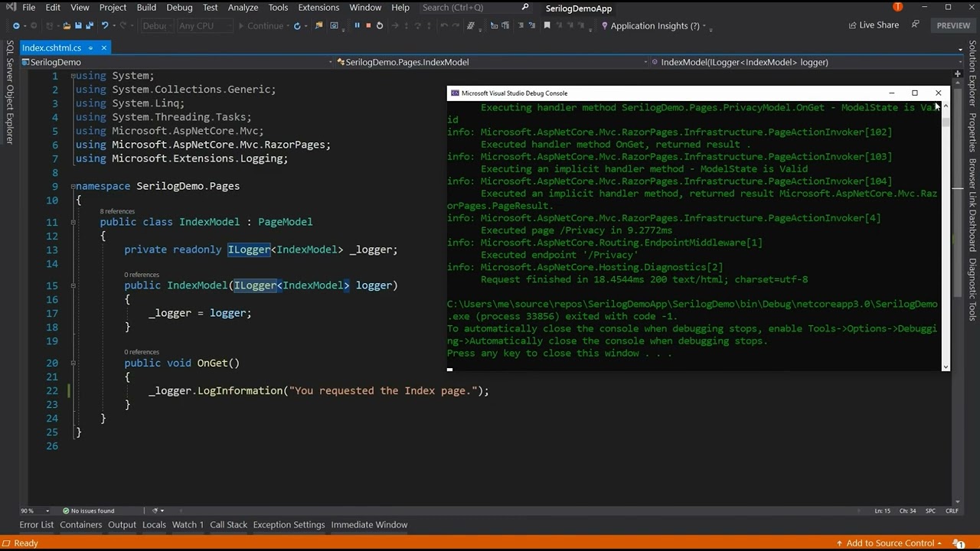The width and height of the screenshot is (980, 551).
Task: Restart debugging with the circular arrow icon
Action: click(380, 26)
